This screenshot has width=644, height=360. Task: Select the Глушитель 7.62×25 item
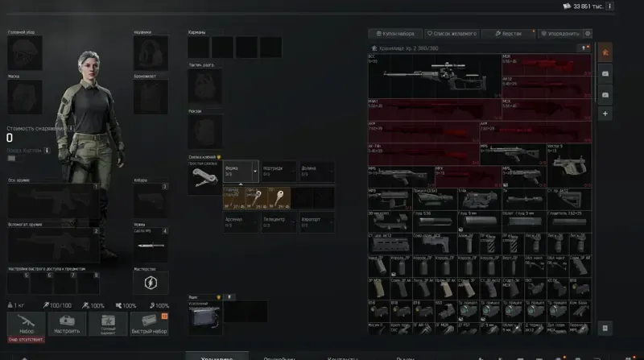[569, 221]
